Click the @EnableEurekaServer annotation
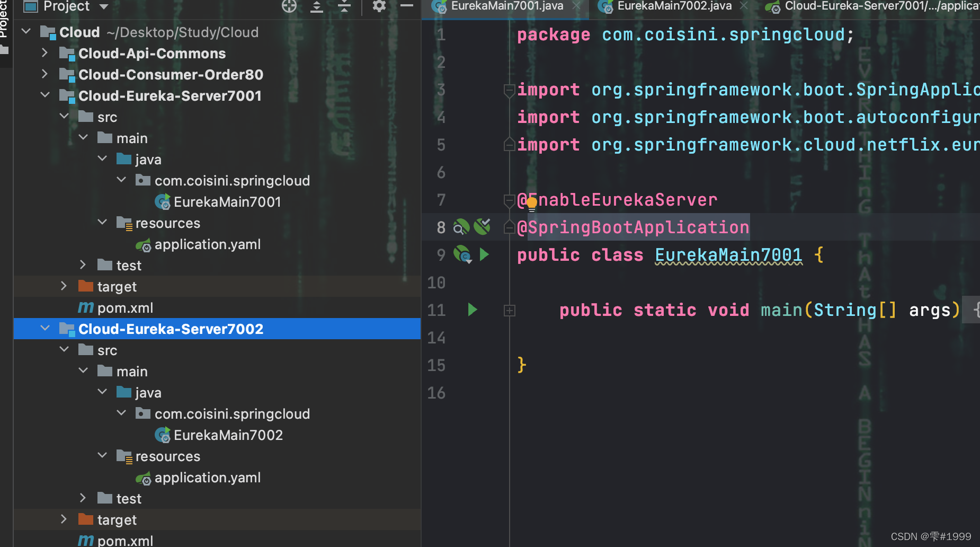Viewport: 980px width, 547px height. tap(617, 200)
